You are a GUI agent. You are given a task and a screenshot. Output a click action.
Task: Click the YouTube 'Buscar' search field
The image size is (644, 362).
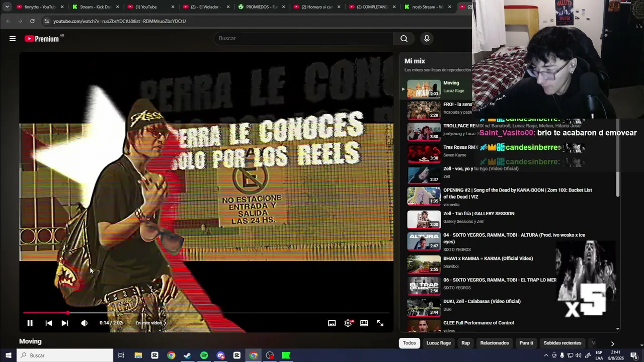[304, 39]
